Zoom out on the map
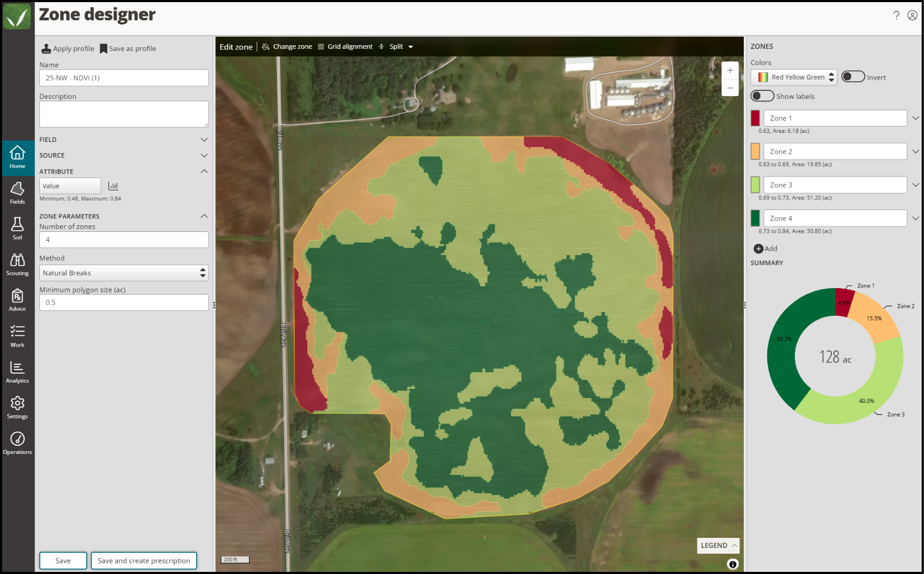 [730, 88]
